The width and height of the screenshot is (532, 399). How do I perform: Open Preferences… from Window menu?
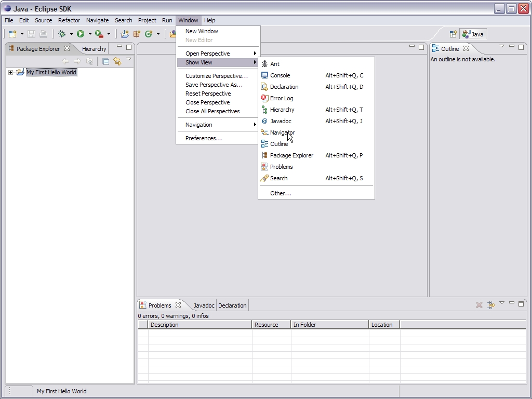218,138
